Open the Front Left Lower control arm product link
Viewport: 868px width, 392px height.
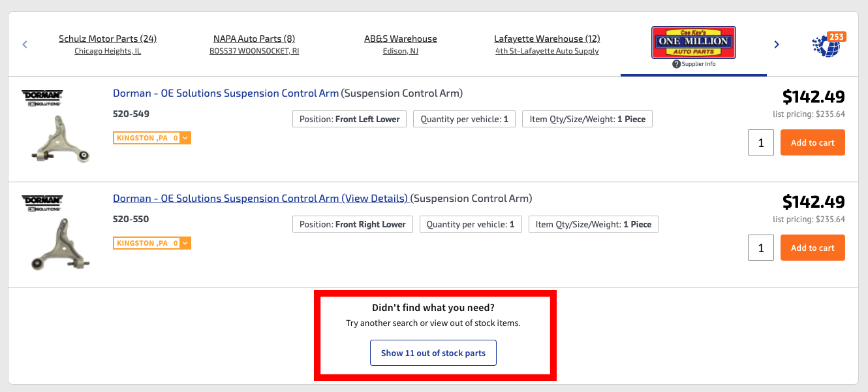click(x=226, y=93)
